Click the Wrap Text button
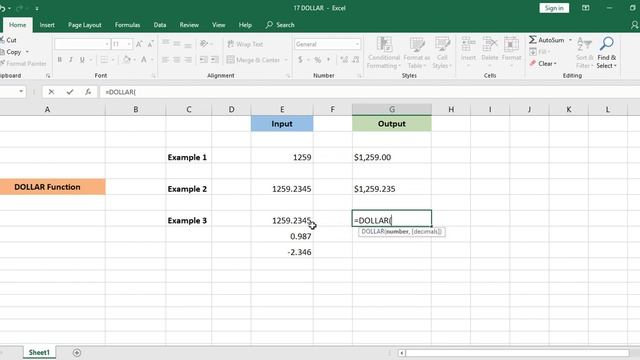640x360 pixels. [245, 44]
